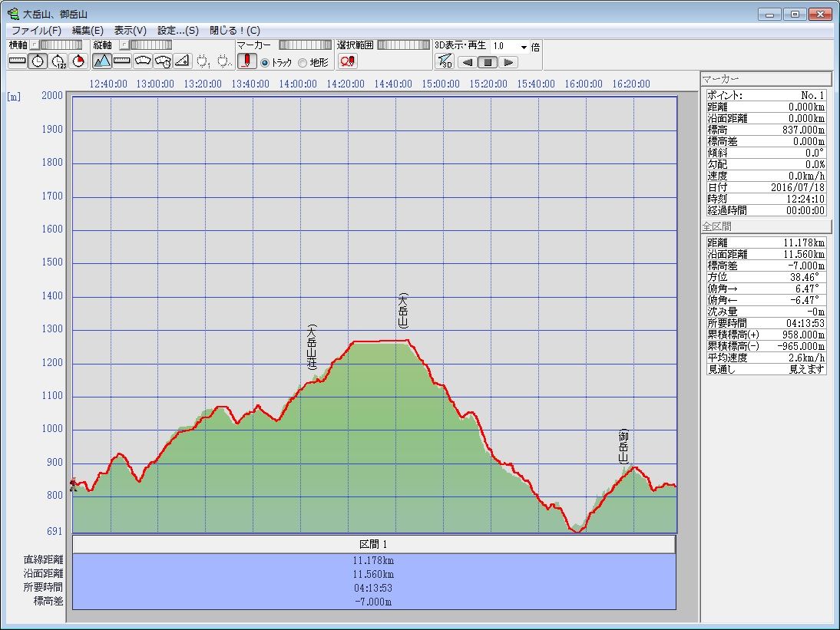Click the 日付 2016/07/18 value
The width and height of the screenshot is (840, 630).
coord(798,187)
